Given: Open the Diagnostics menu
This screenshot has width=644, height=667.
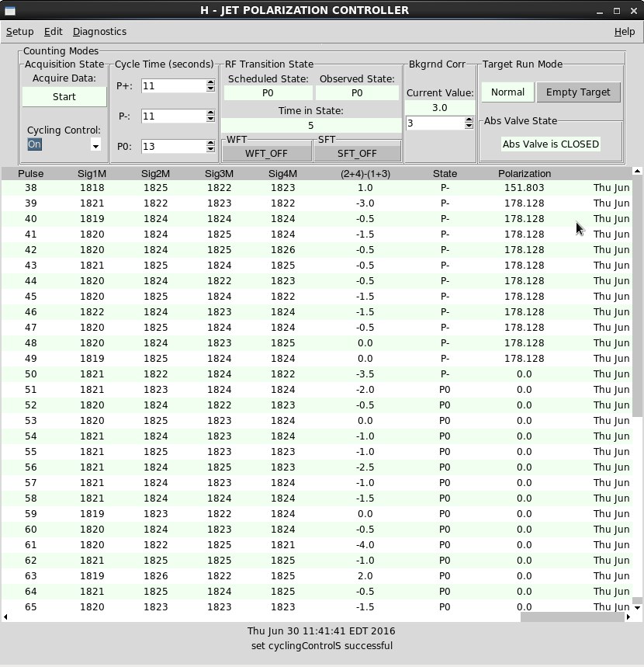Looking at the screenshot, I should 99,32.
